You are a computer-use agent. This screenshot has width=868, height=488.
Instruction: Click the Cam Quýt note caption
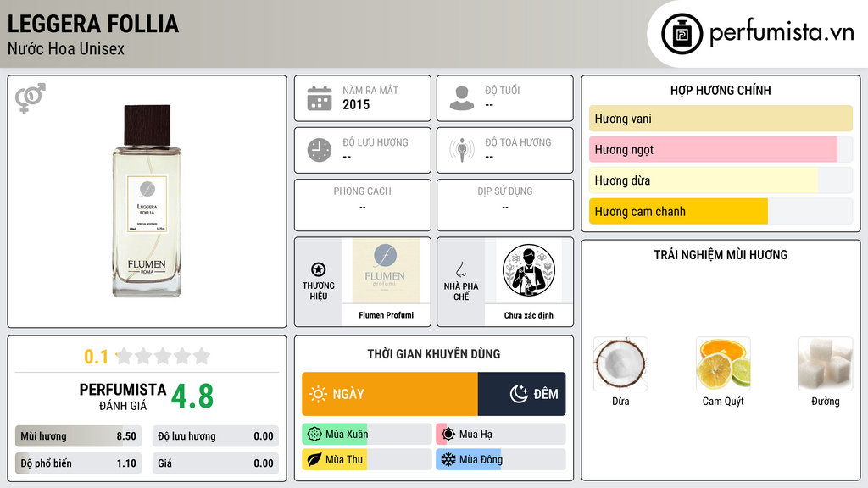click(723, 401)
